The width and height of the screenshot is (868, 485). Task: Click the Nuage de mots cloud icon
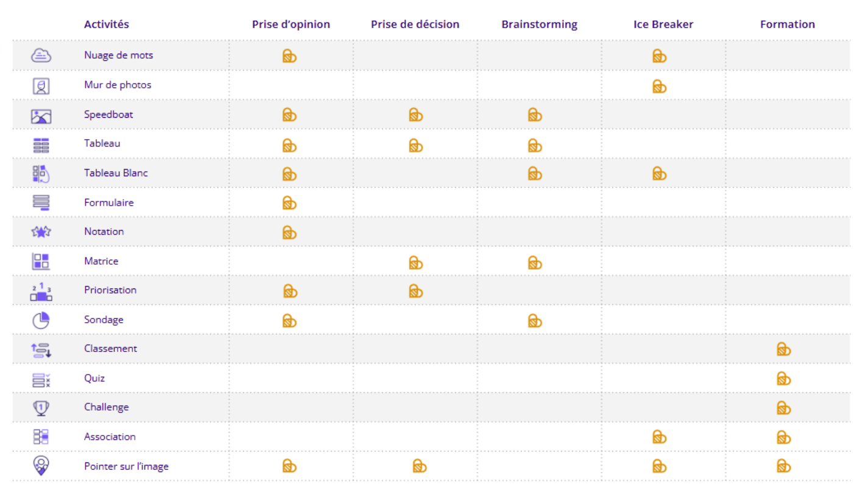coord(41,56)
